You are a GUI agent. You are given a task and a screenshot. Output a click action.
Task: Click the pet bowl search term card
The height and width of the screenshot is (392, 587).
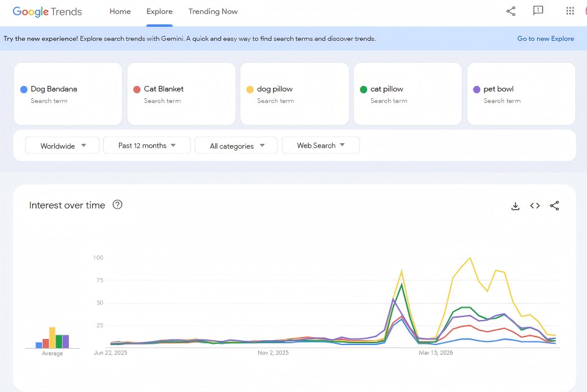pyautogui.click(x=521, y=93)
